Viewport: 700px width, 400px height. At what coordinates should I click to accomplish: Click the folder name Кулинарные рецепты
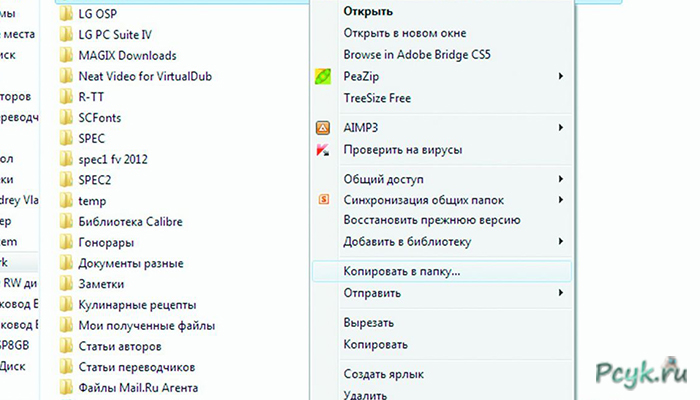pos(138,305)
